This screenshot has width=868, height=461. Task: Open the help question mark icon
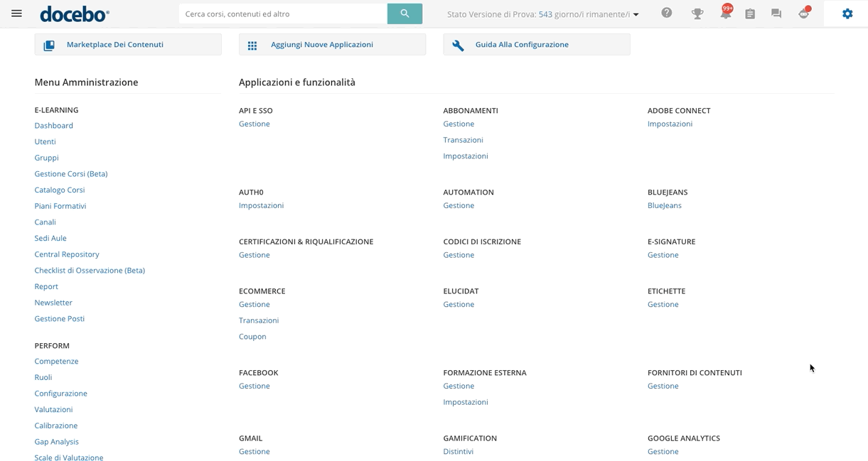point(666,13)
